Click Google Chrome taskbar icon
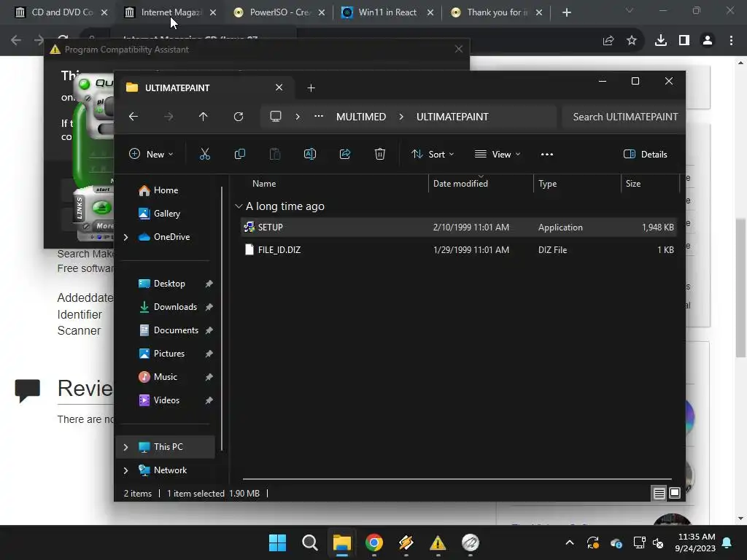Image resolution: width=747 pixels, height=560 pixels. coord(374,542)
